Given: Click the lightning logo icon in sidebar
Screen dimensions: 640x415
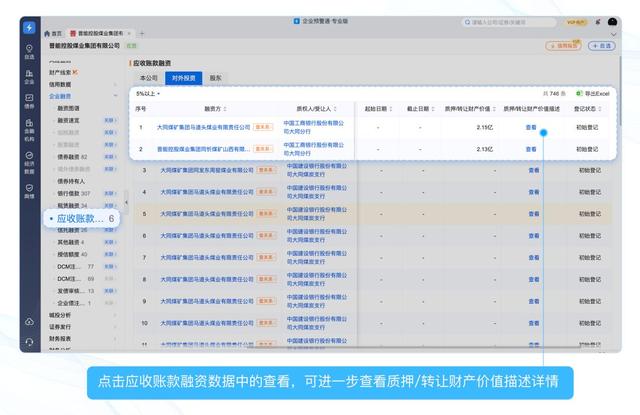Looking at the screenshot, I should tap(29, 28).
